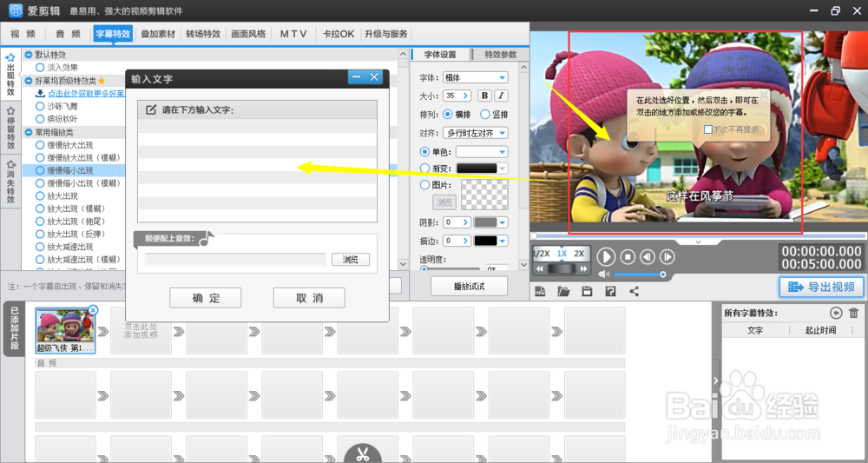This screenshot has height=463, width=868.
Task: Save project with the floppy disk icon
Action: 587,291
